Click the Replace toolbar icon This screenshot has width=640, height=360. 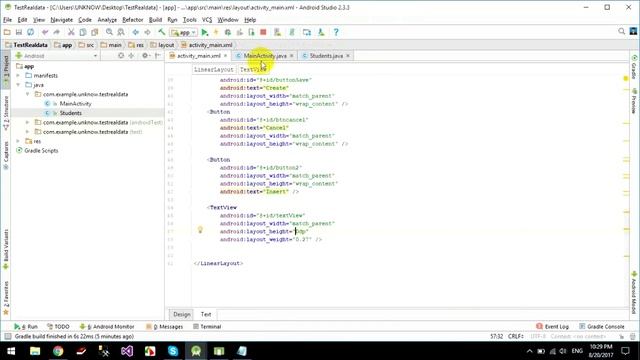pos(121,32)
